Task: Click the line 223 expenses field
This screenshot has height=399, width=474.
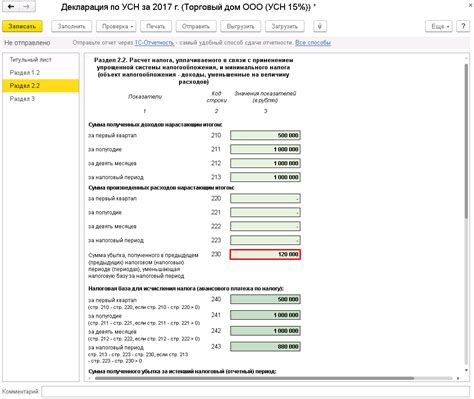Action: [x=265, y=240]
